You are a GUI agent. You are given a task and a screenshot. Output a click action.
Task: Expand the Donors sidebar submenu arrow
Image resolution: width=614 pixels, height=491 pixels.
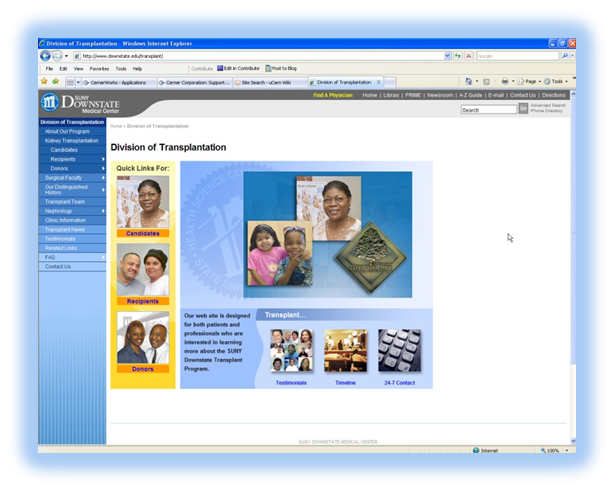click(103, 168)
